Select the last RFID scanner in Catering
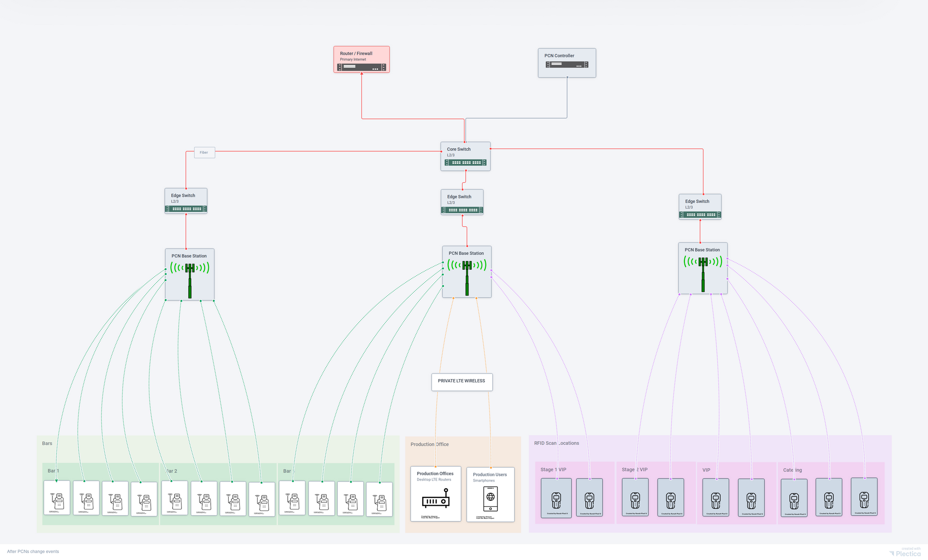 tap(864, 497)
